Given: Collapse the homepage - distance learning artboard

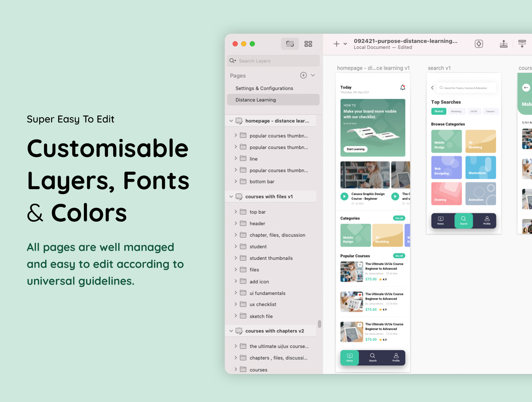Looking at the screenshot, I should click(x=231, y=121).
